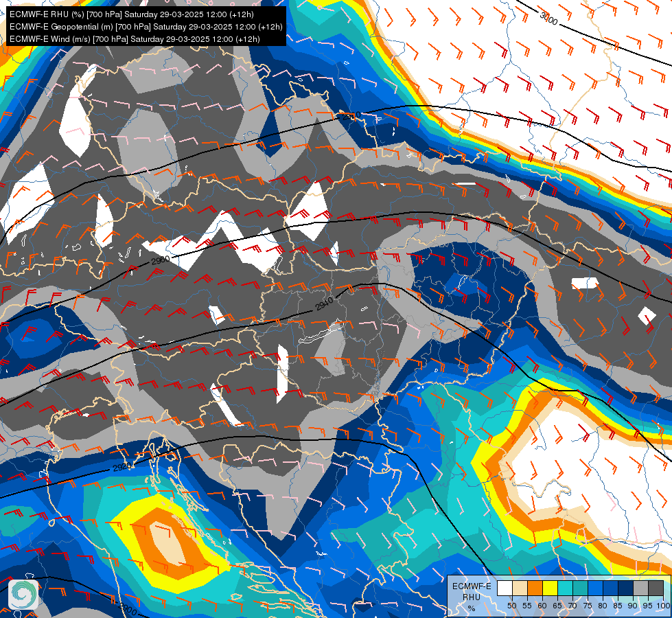Screen dimensions: 672x618
Task: Click the legend value '75'
Action: point(588,606)
